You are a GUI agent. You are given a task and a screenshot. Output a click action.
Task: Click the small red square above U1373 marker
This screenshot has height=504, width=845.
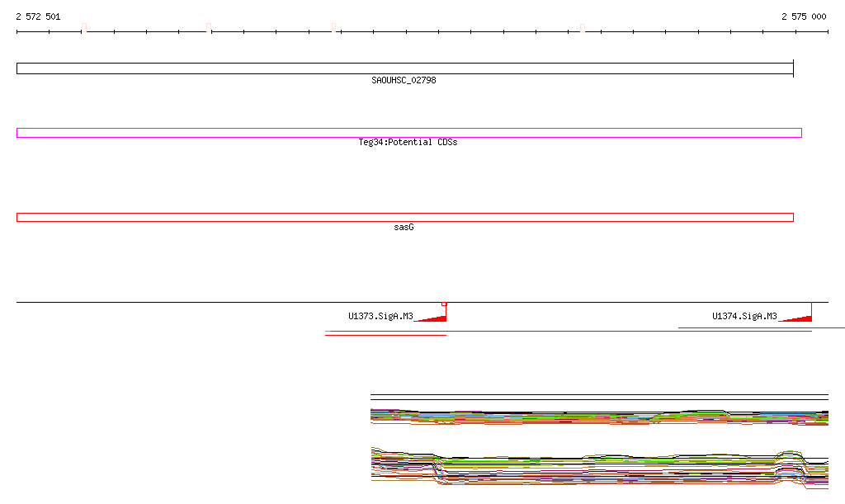444,304
